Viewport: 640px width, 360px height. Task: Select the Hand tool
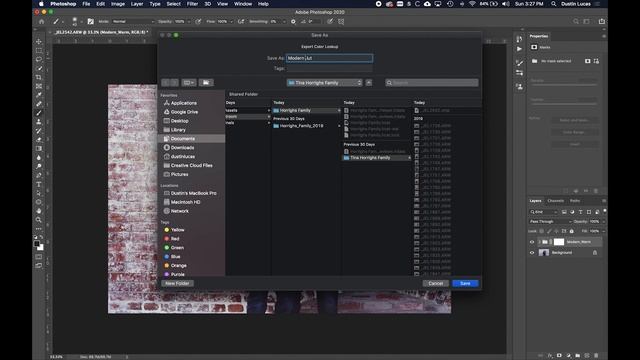coord(39,211)
